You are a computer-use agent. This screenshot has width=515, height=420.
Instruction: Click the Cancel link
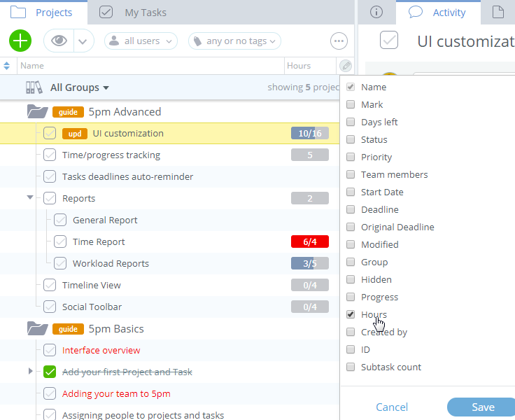(392, 407)
